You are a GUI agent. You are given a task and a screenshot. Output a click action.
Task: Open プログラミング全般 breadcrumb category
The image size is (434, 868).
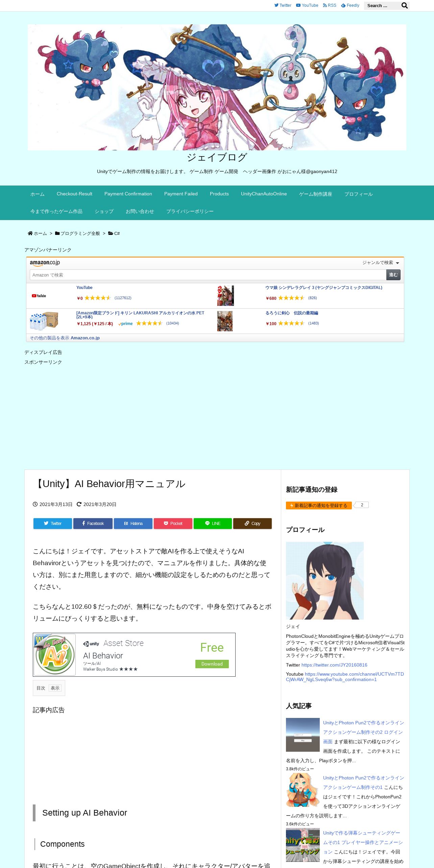(x=80, y=234)
